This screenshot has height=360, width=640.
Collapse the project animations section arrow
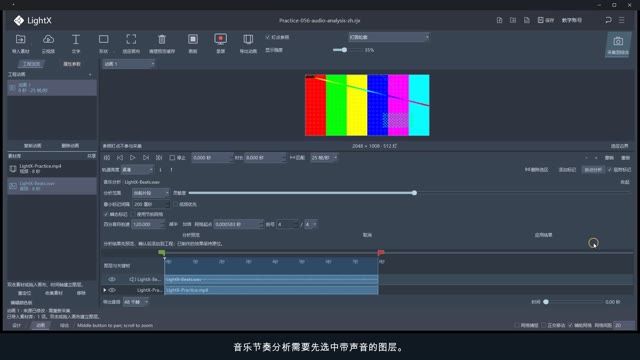point(90,74)
